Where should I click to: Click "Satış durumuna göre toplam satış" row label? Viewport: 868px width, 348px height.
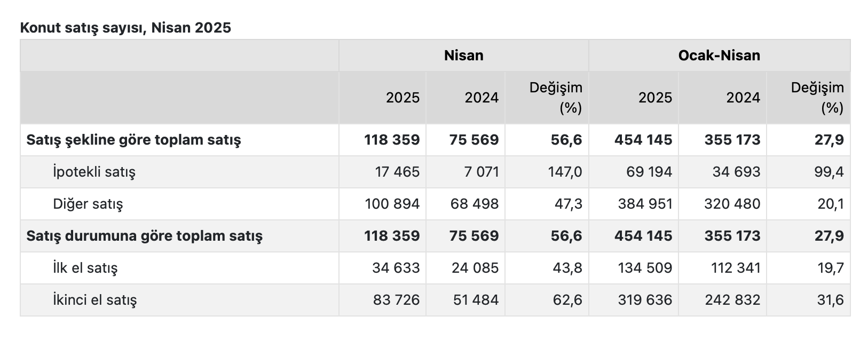(x=144, y=236)
